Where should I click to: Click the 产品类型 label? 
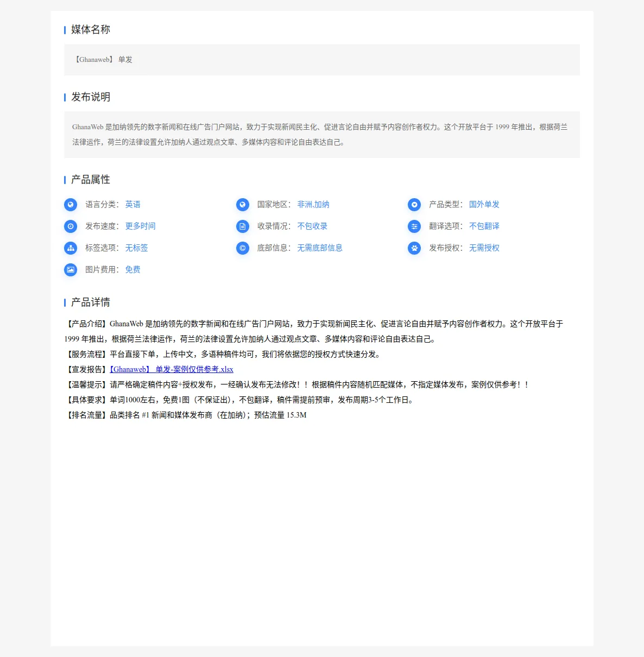click(446, 205)
